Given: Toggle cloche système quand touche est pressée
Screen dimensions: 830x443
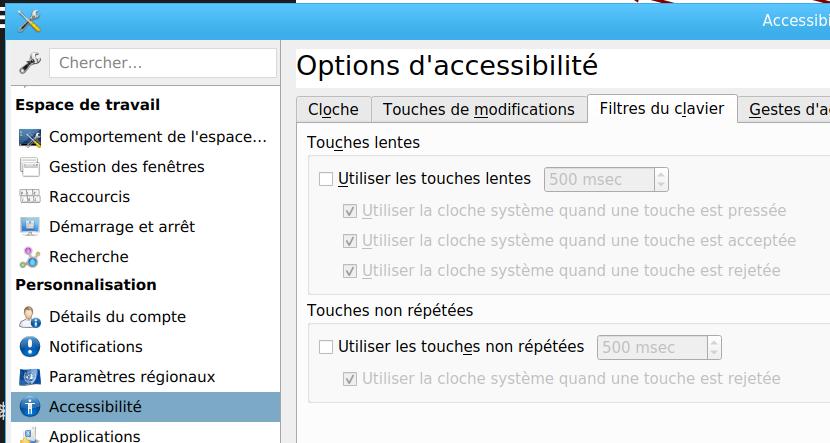Looking at the screenshot, I should tap(350, 211).
